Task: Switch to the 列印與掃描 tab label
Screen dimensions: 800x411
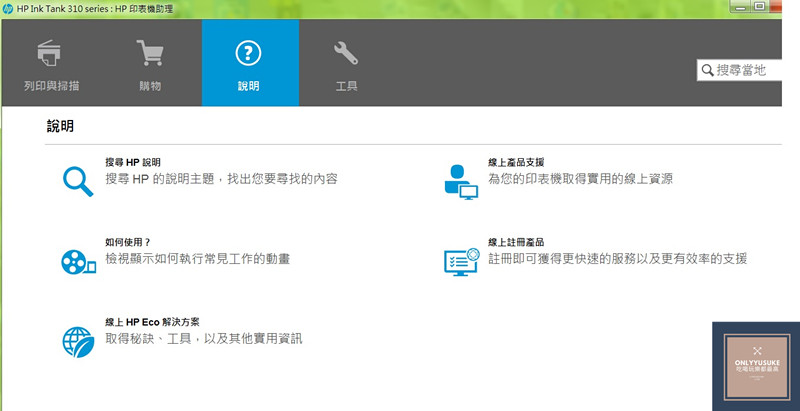Action: coord(52,86)
